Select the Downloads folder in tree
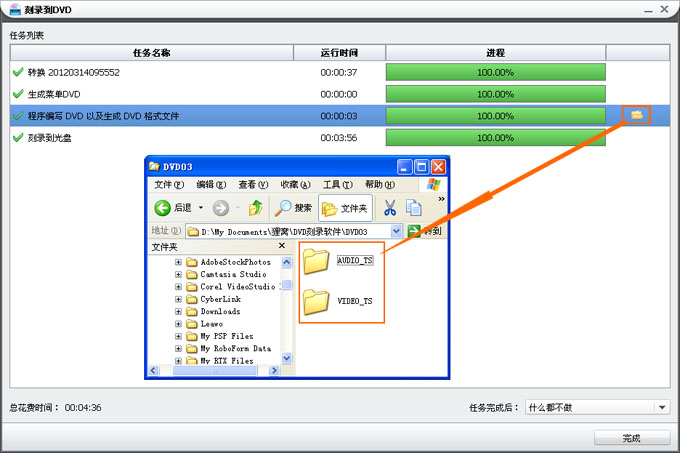This screenshot has height=453, width=680. 220,311
